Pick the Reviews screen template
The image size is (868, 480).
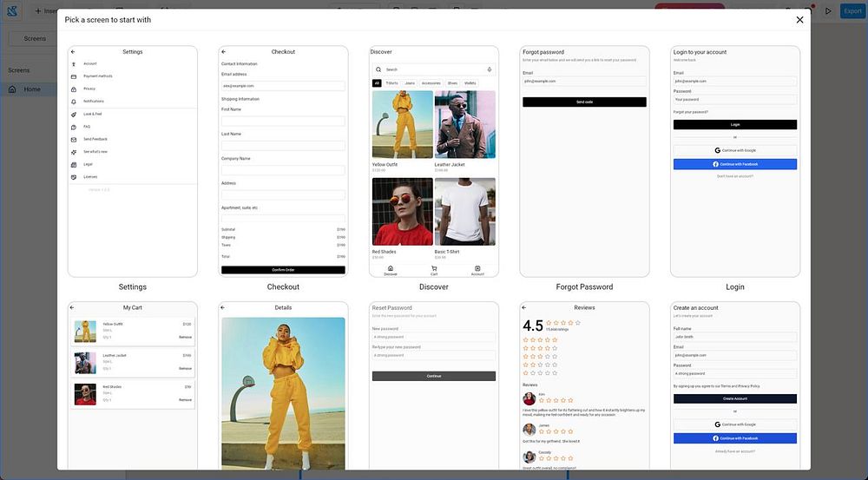tap(584, 385)
